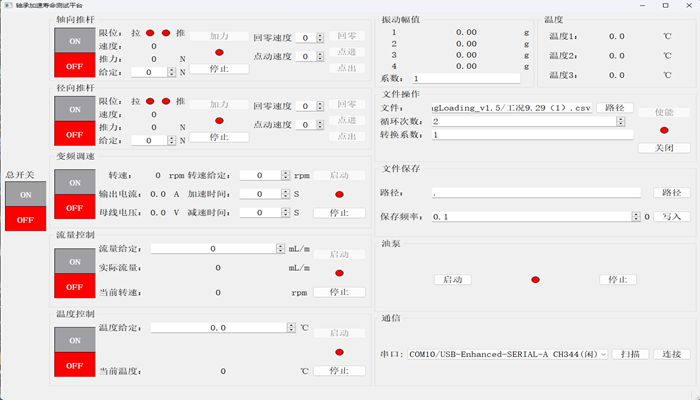Click the red status indicator in 油泵 section

[x=535, y=280]
